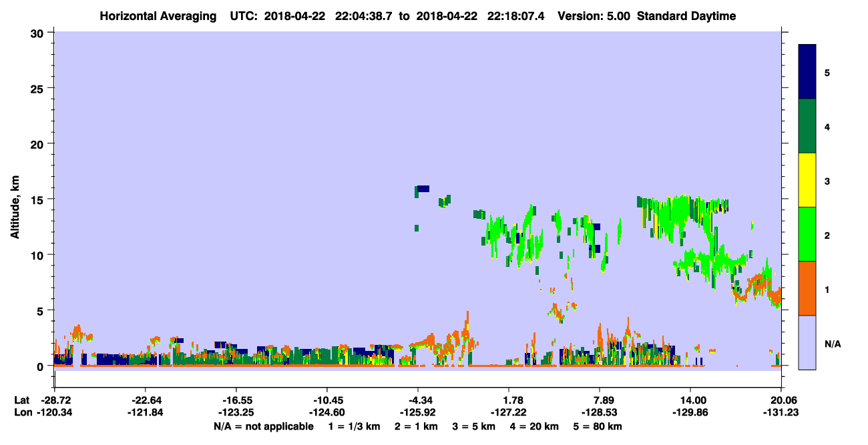Click the bright green colorbar segment labeled 2
This screenshot has height=445, width=868.
[x=808, y=234]
